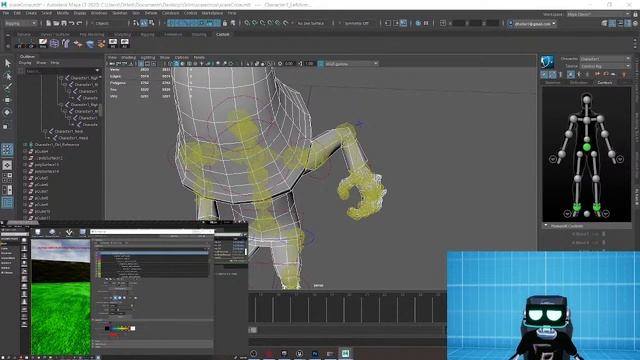Toggle the wireframe on shaded viewport button
The height and width of the screenshot is (360, 640).
click(189, 64)
